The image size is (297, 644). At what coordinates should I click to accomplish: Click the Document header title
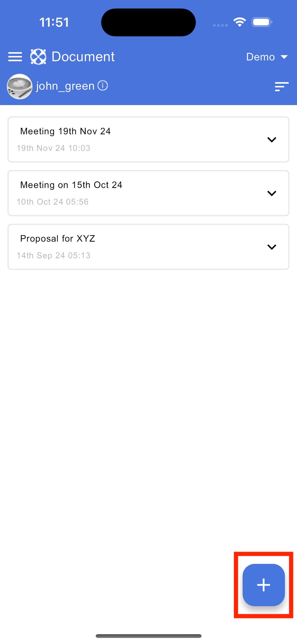(x=83, y=57)
